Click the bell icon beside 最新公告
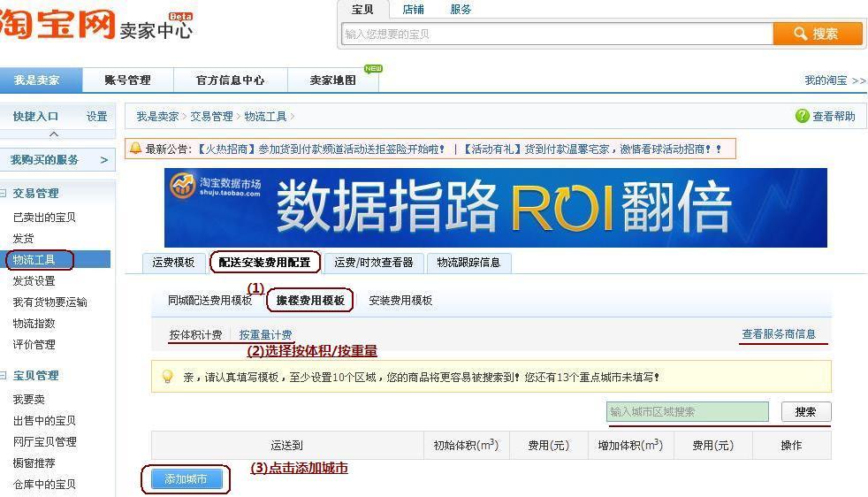 [135, 149]
